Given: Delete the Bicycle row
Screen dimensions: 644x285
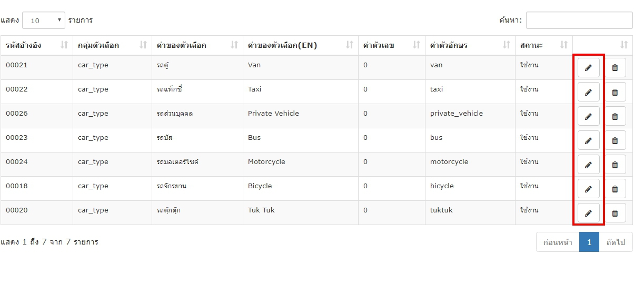Looking at the screenshot, I should [x=615, y=189].
